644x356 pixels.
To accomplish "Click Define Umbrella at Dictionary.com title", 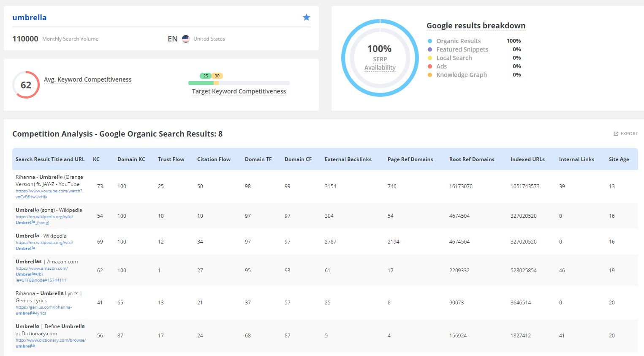I will coord(50,330).
